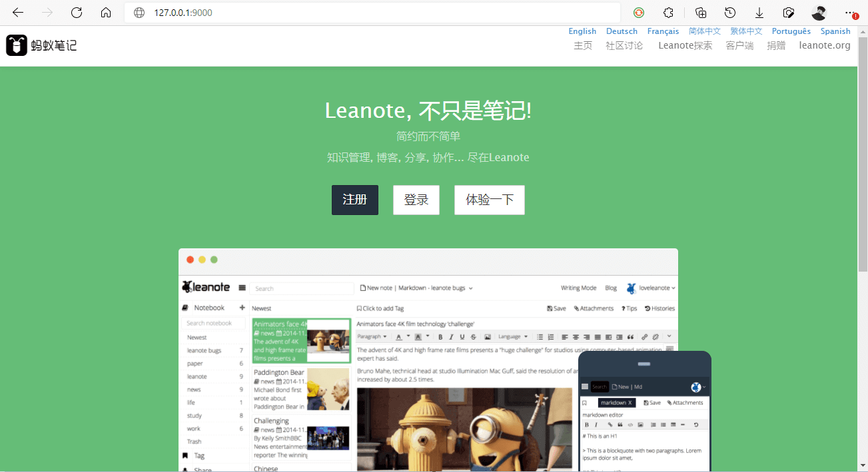Navigate back using the browser back arrow
868x472 pixels.
(17, 13)
